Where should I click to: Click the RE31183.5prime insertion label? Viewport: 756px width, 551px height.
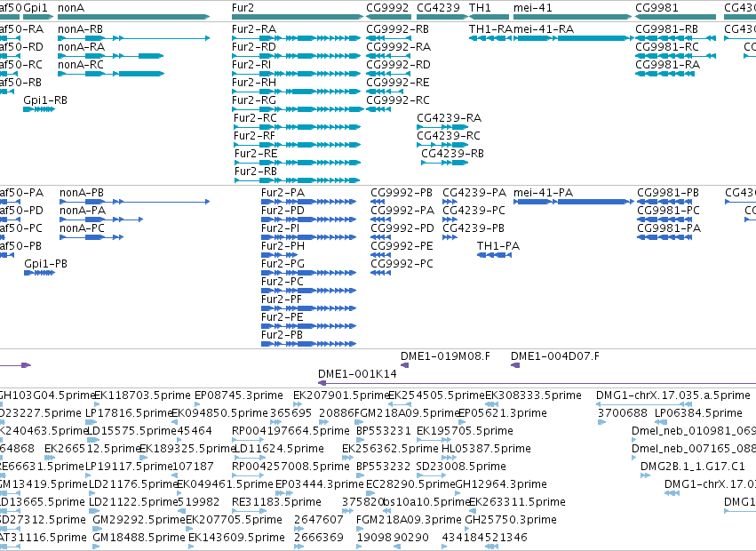(277, 502)
